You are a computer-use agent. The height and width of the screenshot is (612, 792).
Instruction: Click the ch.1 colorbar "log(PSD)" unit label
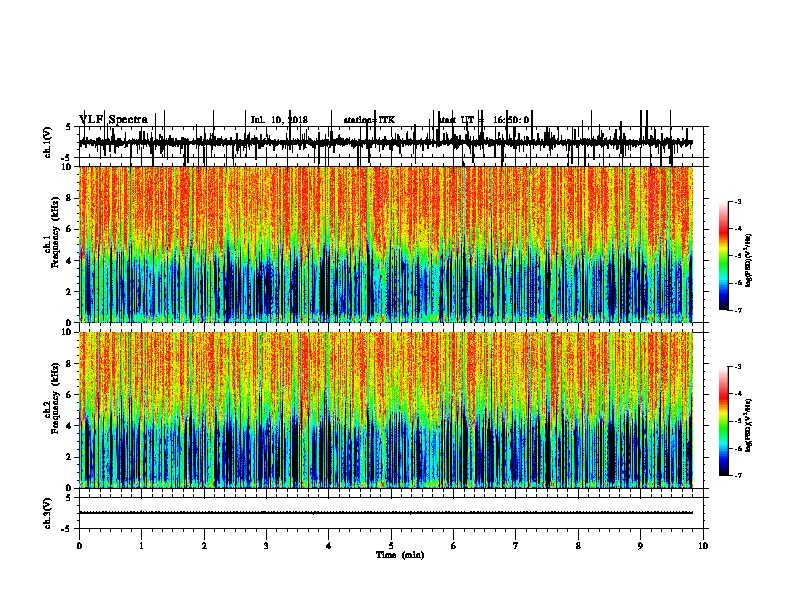749,261
